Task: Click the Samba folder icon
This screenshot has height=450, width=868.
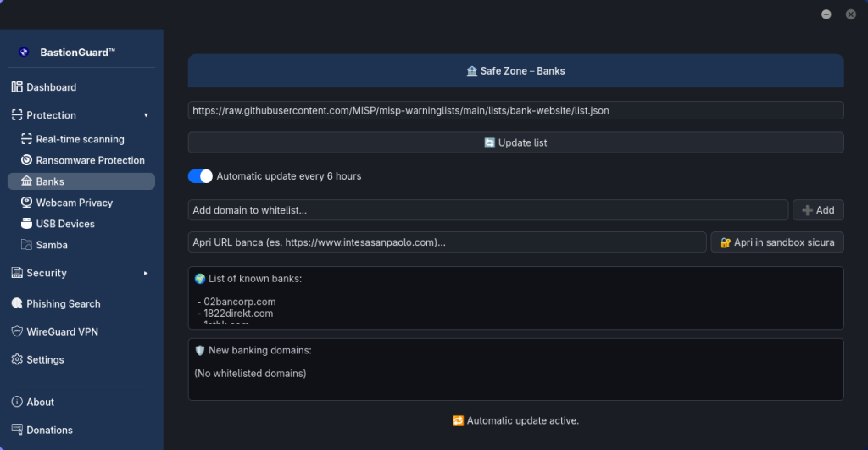Action: pyautogui.click(x=26, y=245)
